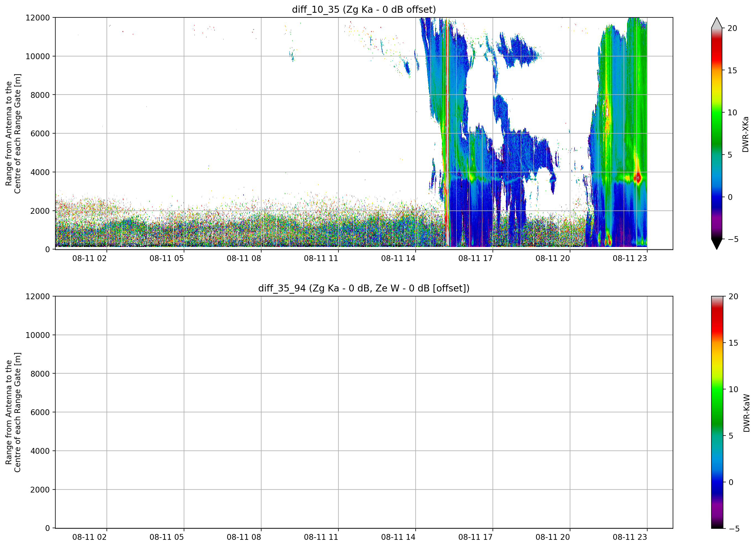This screenshot has height=547, width=756.
Task: Click the black lower extend arrow of DWR-XKa colorbar
Action: click(717, 244)
